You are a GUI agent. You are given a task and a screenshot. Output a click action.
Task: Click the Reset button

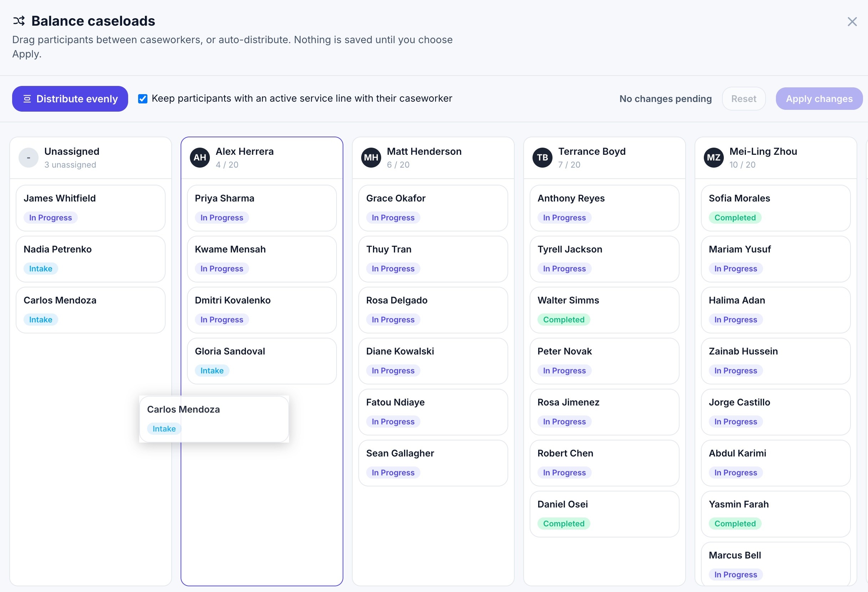click(x=744, y=98)
